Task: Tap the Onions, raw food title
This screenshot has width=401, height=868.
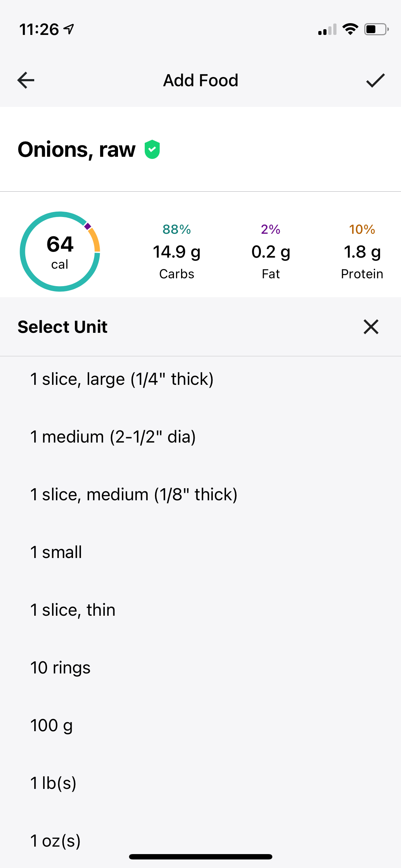Action: point(77,150)
